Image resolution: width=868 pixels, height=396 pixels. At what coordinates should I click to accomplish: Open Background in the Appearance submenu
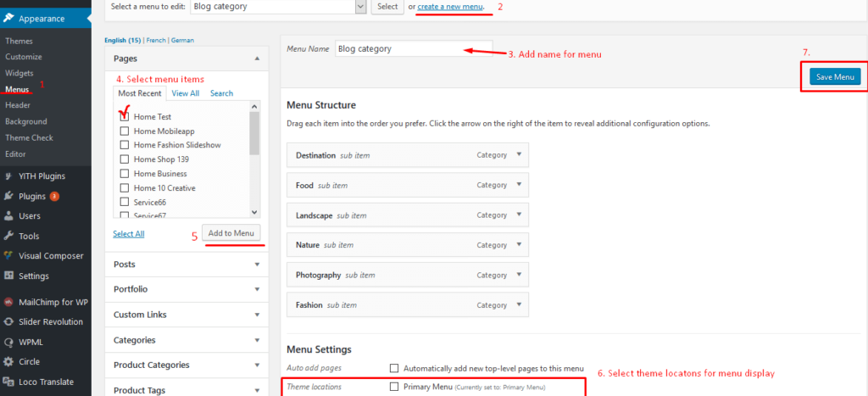tap(26, 121)
